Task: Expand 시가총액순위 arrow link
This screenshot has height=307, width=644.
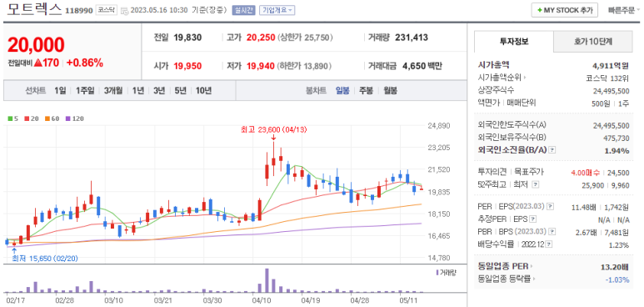Action: [502, 77]
